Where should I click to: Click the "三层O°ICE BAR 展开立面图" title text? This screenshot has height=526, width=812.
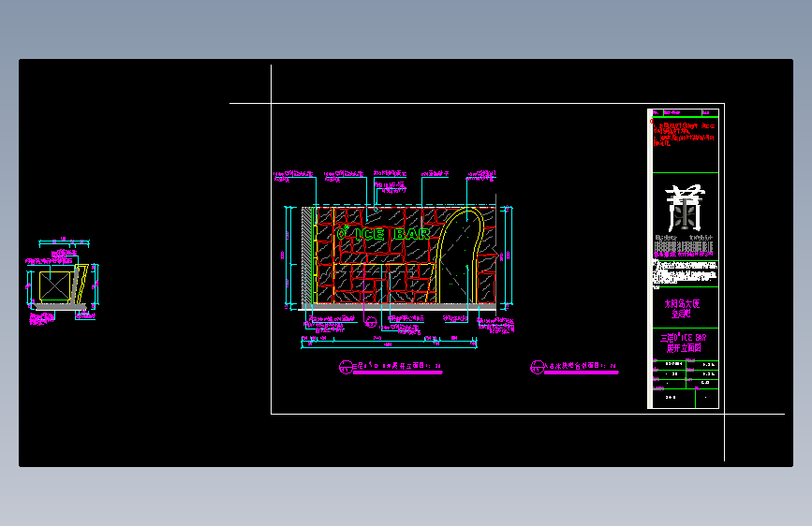pyautogui.click(x=684, y=343)
